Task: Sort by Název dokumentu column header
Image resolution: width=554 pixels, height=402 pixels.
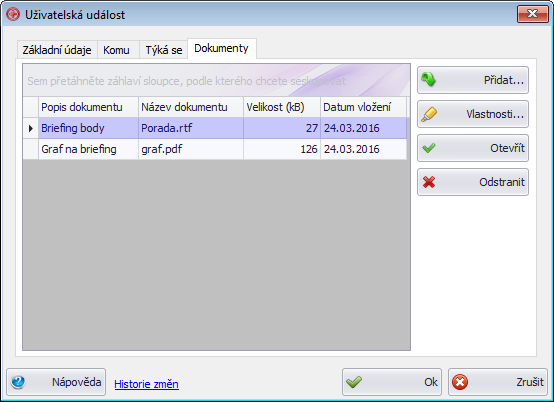Action: click(x=191, y=107)
